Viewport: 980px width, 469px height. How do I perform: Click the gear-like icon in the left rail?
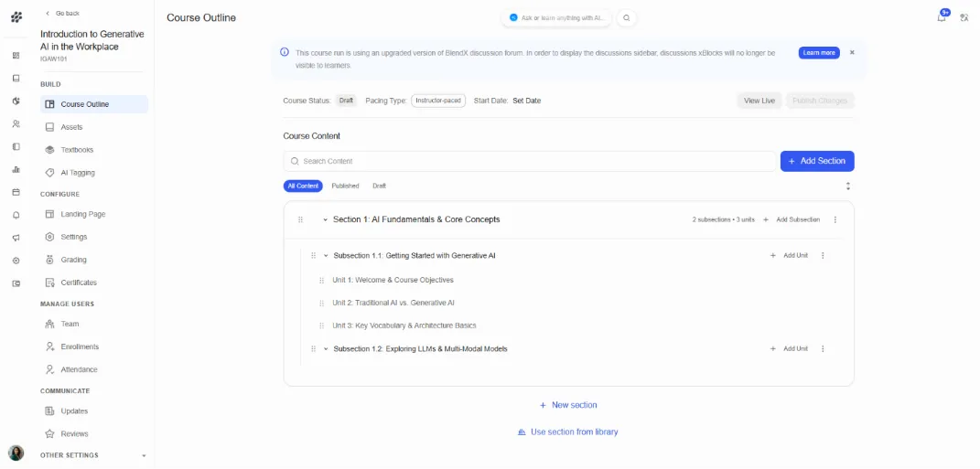click(16, 261)
